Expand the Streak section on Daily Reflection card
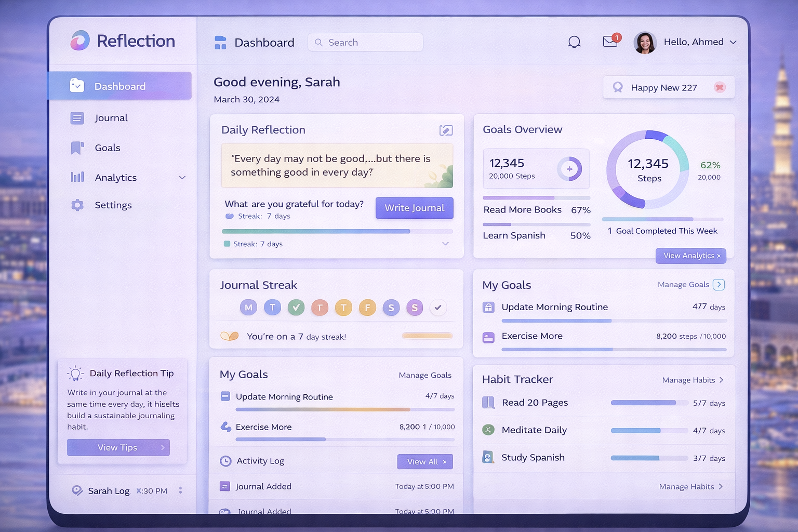This screenshot has height=532, width=798. 445,243
